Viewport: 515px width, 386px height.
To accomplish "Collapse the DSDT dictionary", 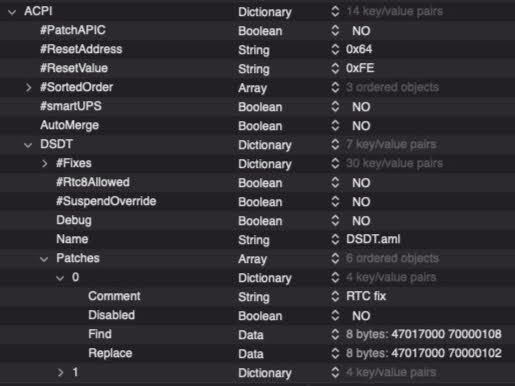I will [x=28, y=145].
